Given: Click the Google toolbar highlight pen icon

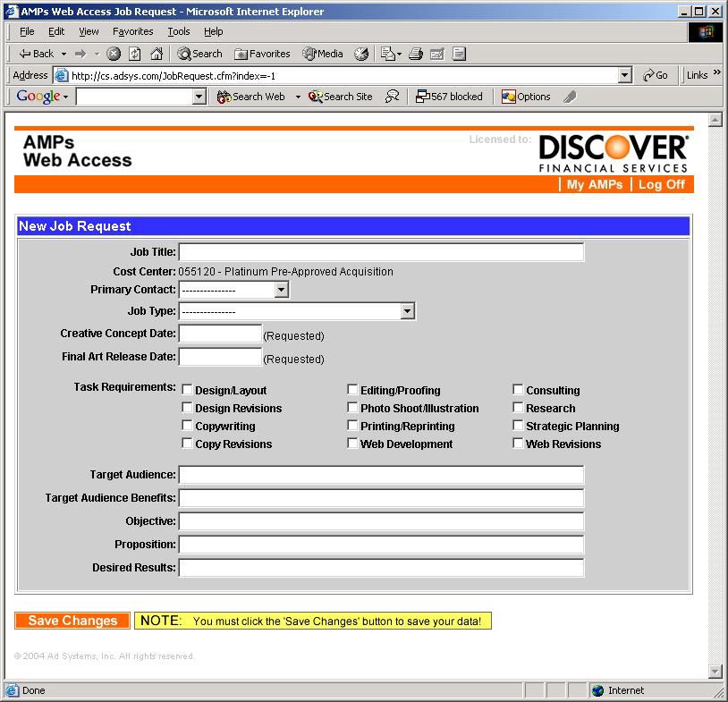Looking at the screenshot, I should [x=571, y=97].
